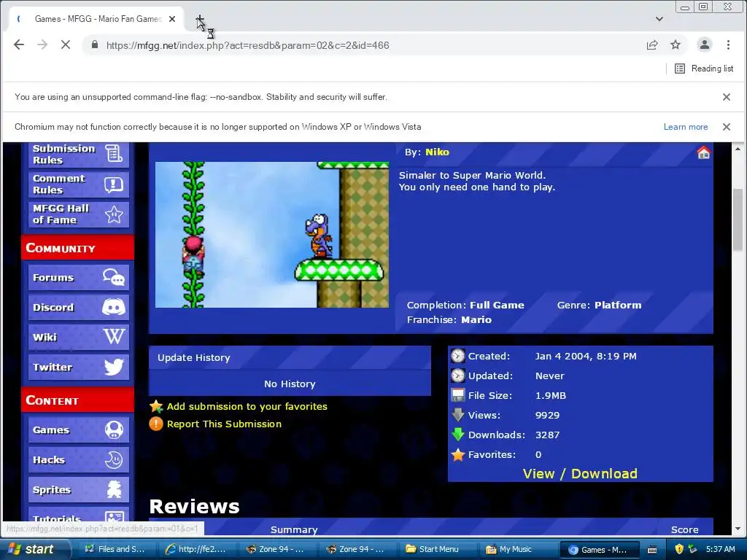Screen dimensions: 747x560
Task: Expand the tab search chevron
Action: tap(659, 19)
